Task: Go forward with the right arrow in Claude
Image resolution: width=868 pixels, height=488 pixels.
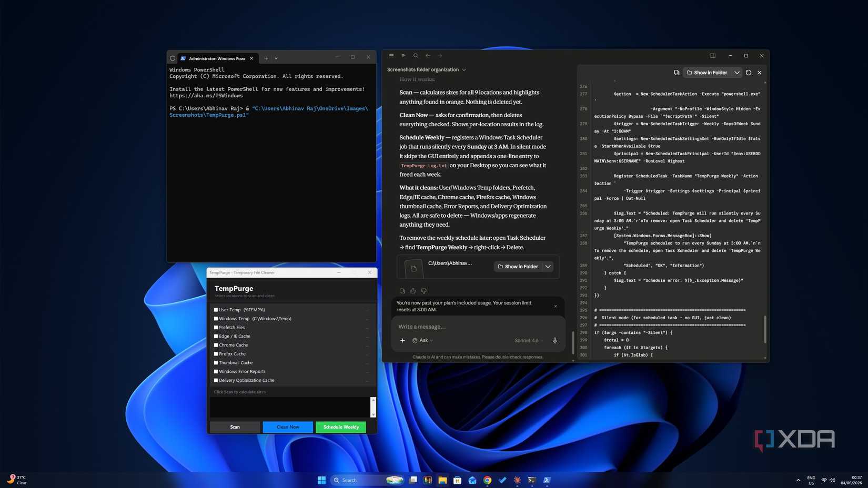Action: click(440, 56)
